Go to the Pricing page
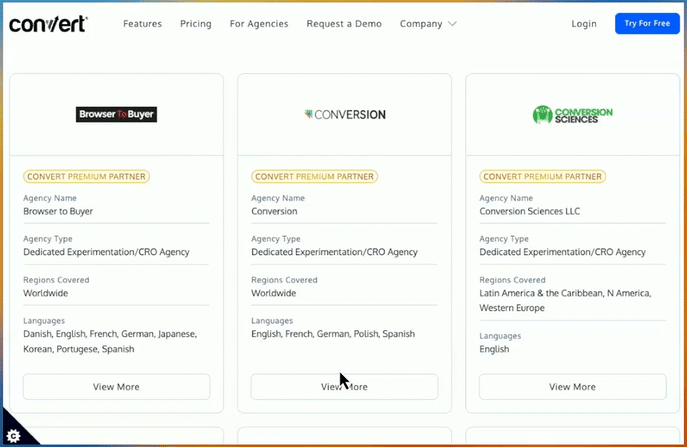Viewport: 687px width, 447px height. point(196,23)
